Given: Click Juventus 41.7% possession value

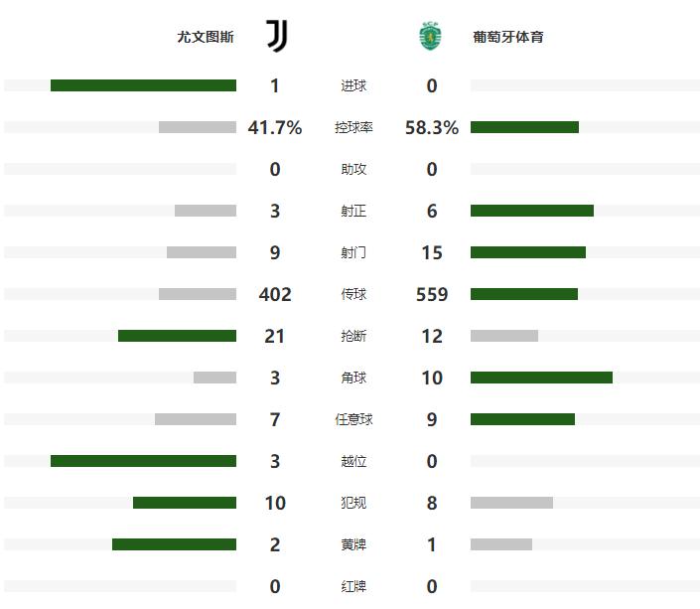Looking at the screenshot, I should (275, 128).
